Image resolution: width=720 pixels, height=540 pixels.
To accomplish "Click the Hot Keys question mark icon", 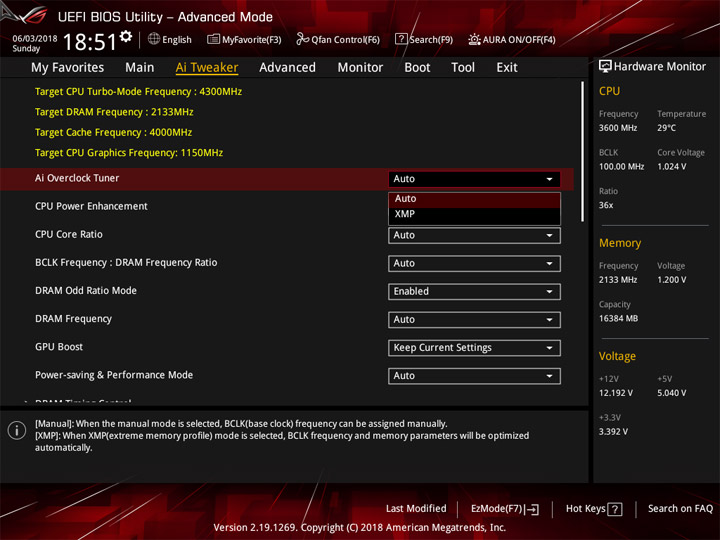I will 615,509.
